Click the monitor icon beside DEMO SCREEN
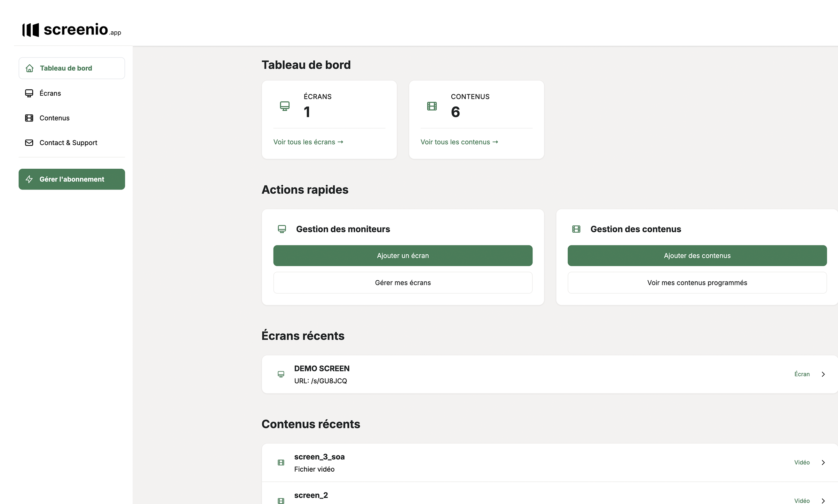The width and height of the screenshot is (838, 504). (281, 374)
